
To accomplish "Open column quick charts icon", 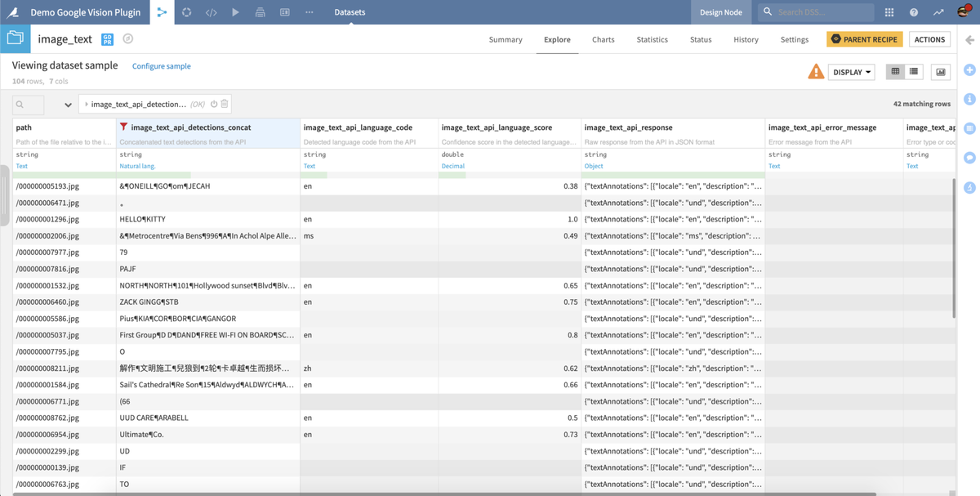I will click(941, 72).
